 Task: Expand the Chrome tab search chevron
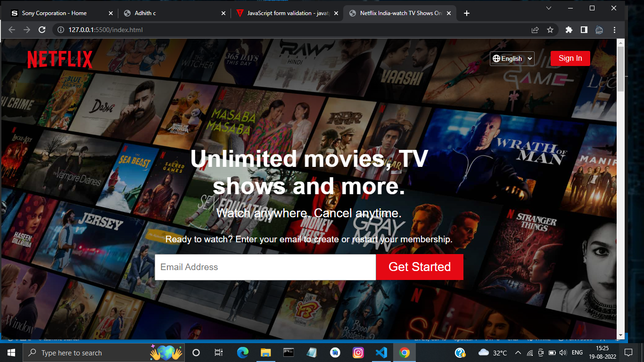(x=549, y=8)
